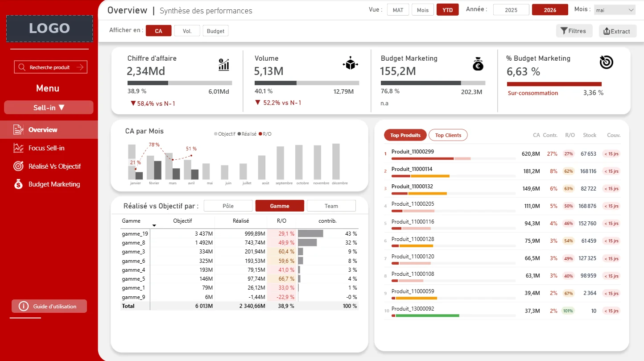Image resolution: width=644 pixels, height=361 pixels.
Task: Click the contrib. column header
Action: click(327, 221)
